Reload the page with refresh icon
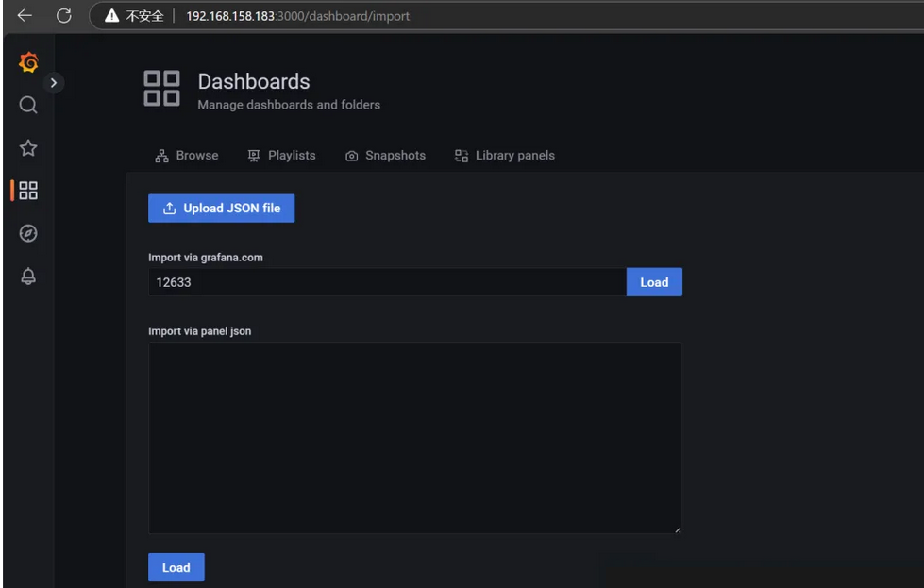 click(x=63, y=15)
